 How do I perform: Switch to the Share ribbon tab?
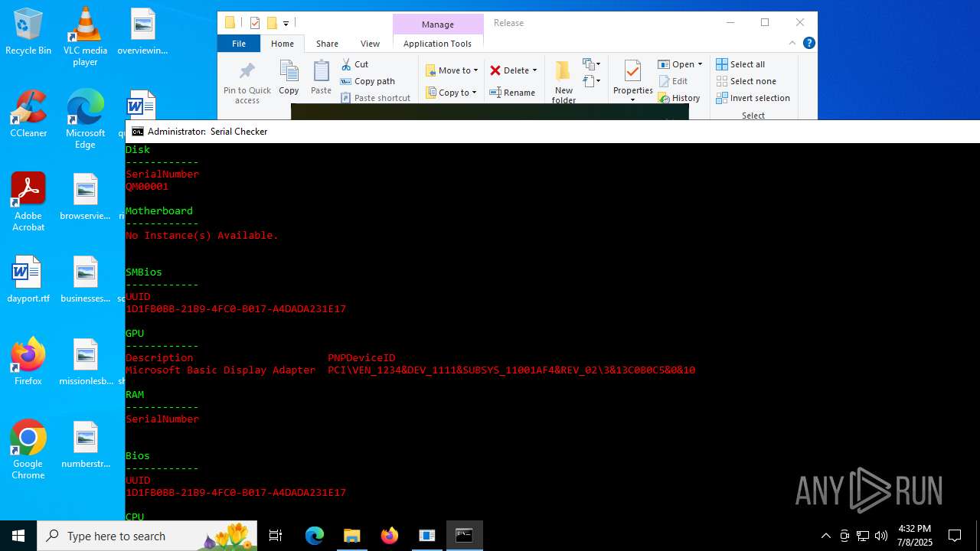(327, 44)
